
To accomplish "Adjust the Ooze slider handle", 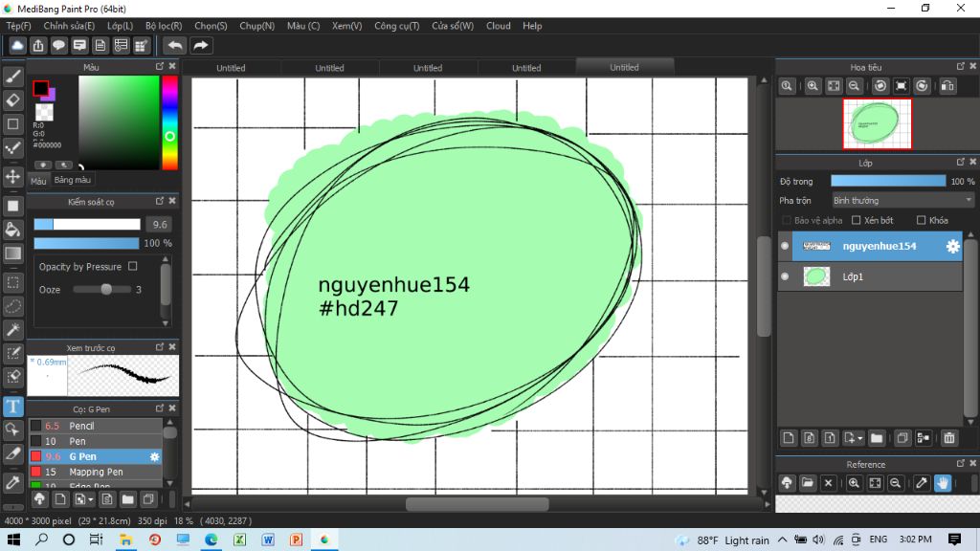I will tap(106, 289).
